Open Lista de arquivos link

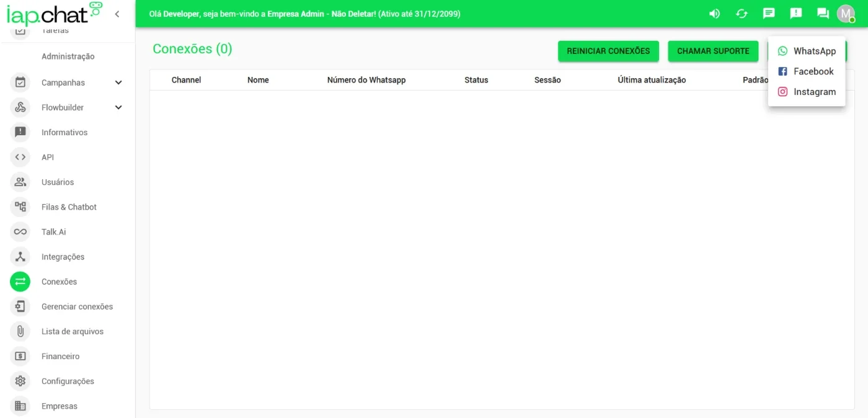point(73,331)
